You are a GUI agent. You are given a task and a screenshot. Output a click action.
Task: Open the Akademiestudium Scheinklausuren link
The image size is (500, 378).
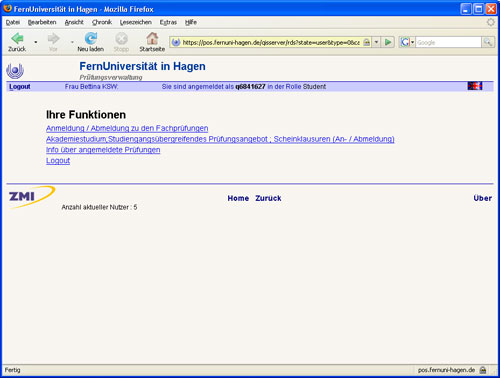click(x=220, y=139)
